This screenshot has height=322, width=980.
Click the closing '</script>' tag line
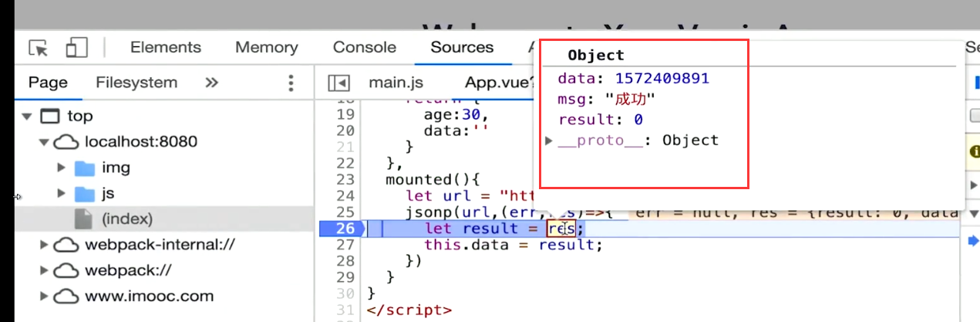409,310
